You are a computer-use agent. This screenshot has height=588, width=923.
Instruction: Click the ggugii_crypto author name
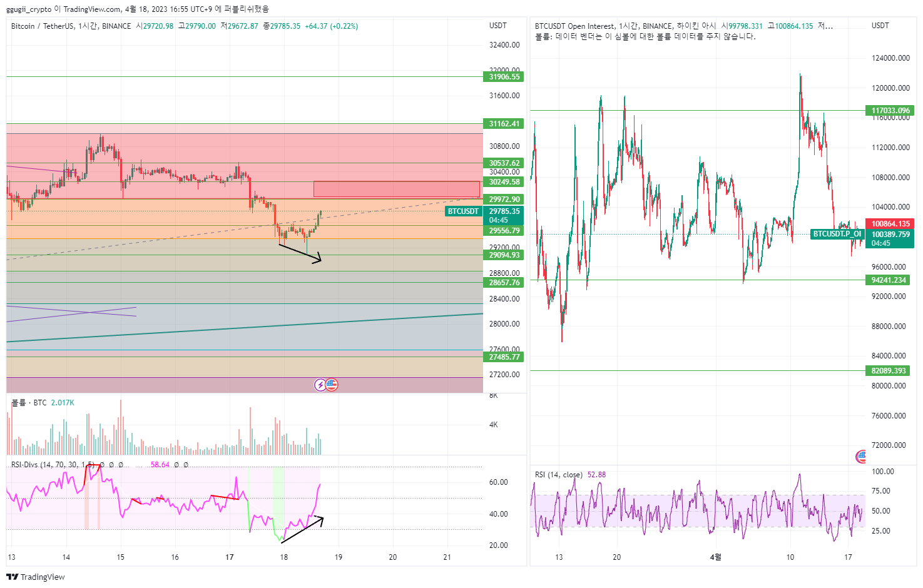click(x=29, y=9)
